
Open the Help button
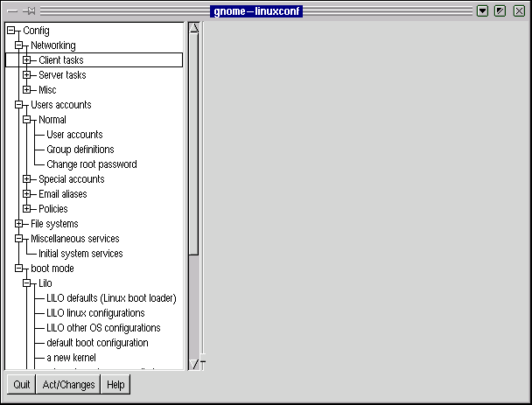point(115,385)
